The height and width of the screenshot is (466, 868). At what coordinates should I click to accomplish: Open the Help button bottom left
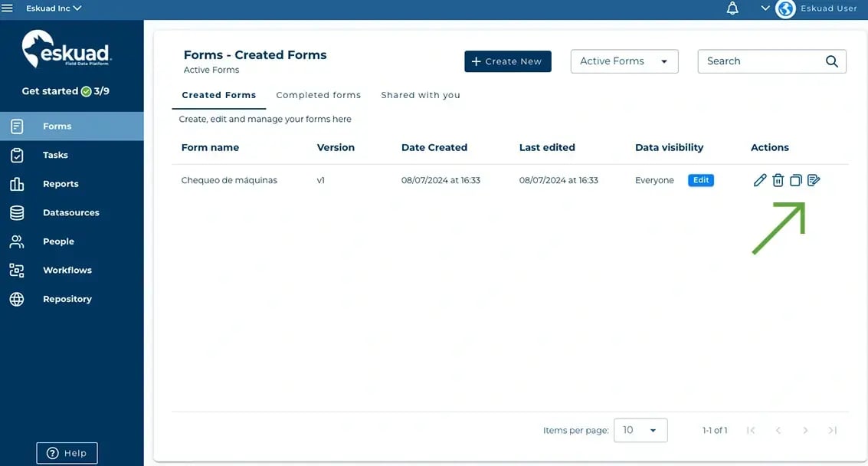click(67, 452)
